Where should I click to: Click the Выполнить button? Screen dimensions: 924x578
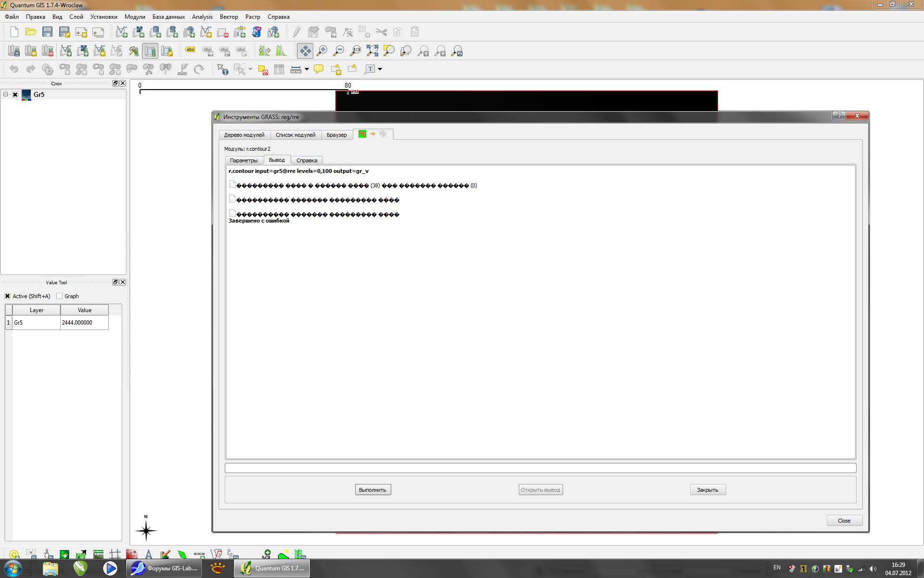(x=372, y=490)
